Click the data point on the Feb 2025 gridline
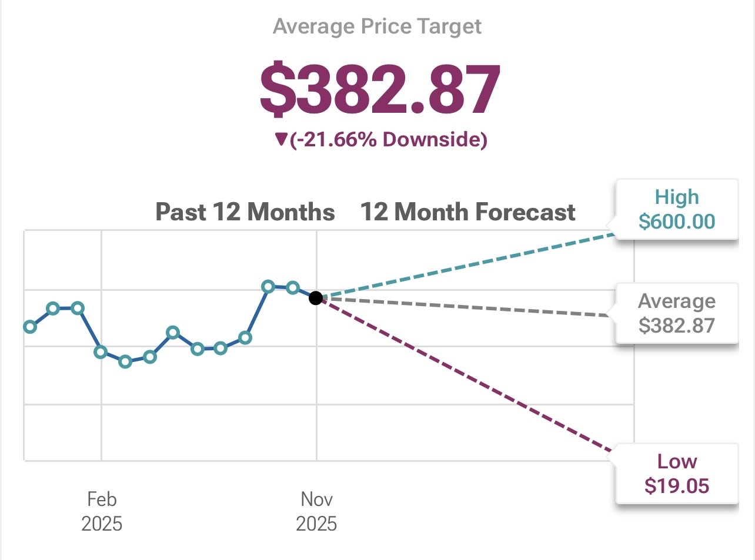Screen dimensions: 755x560 coord(101,352)
